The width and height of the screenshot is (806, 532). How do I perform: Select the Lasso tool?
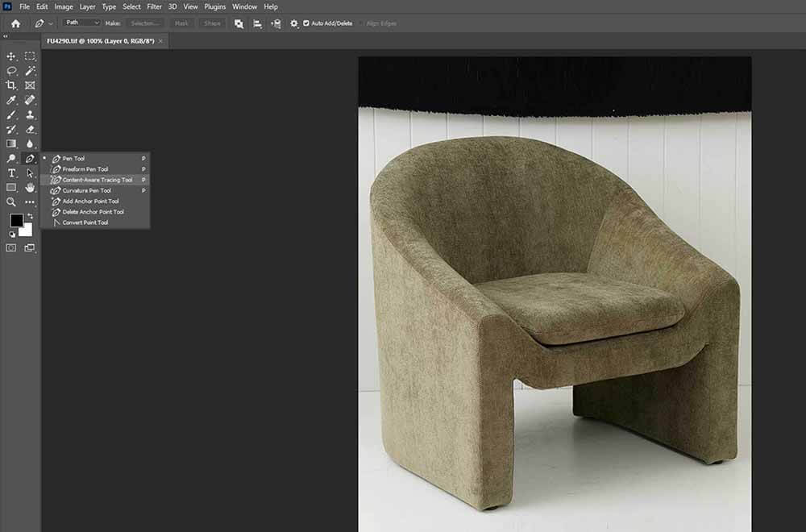10,70
